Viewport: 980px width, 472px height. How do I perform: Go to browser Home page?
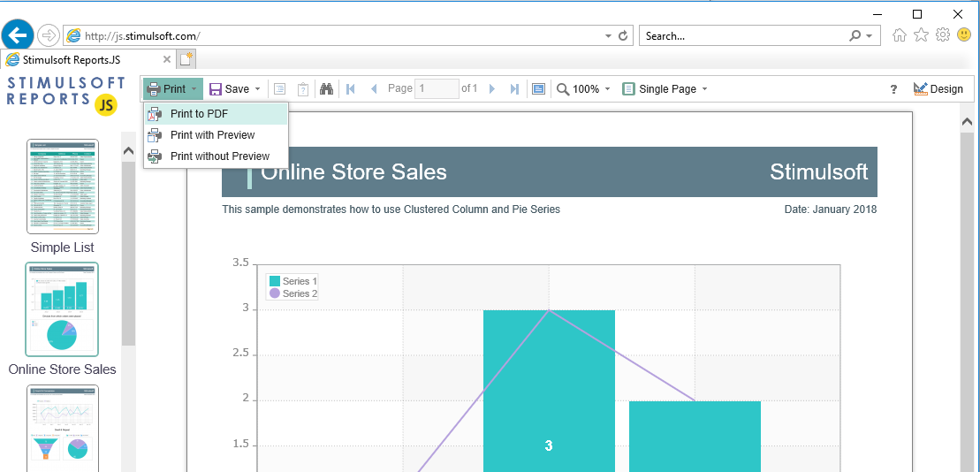[900, 35]
